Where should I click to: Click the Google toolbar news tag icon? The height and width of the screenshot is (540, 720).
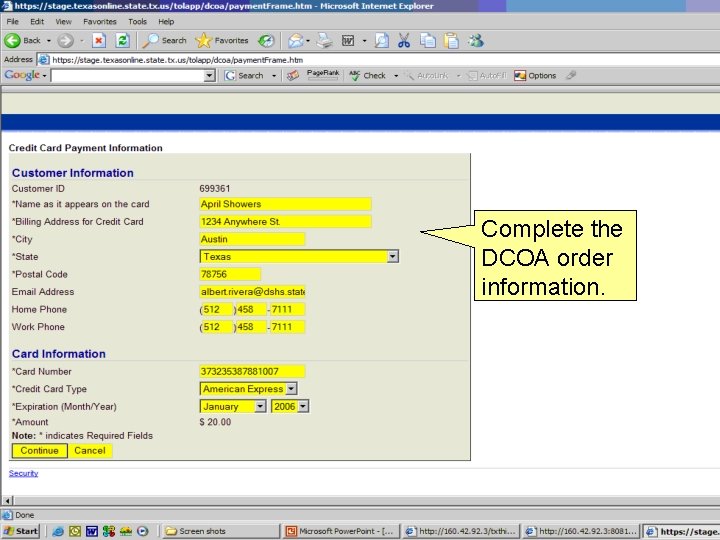[292, 75]
